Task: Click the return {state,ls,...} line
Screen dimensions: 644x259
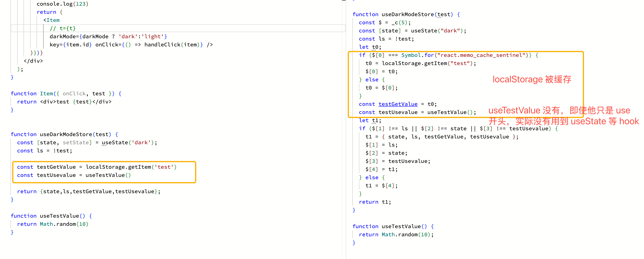Action: click(89, 191)
